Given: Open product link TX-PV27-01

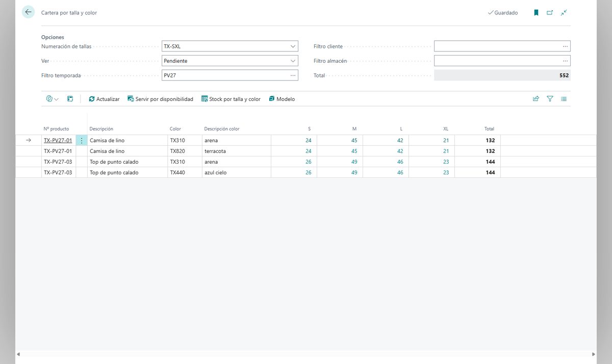Looking at the screenshot, I should 58,140.
